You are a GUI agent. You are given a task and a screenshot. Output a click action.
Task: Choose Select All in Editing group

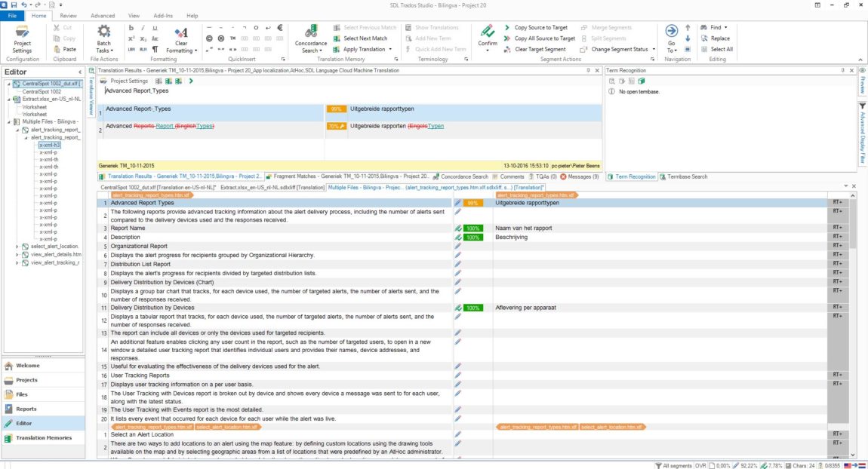click(x=716, y=49)
